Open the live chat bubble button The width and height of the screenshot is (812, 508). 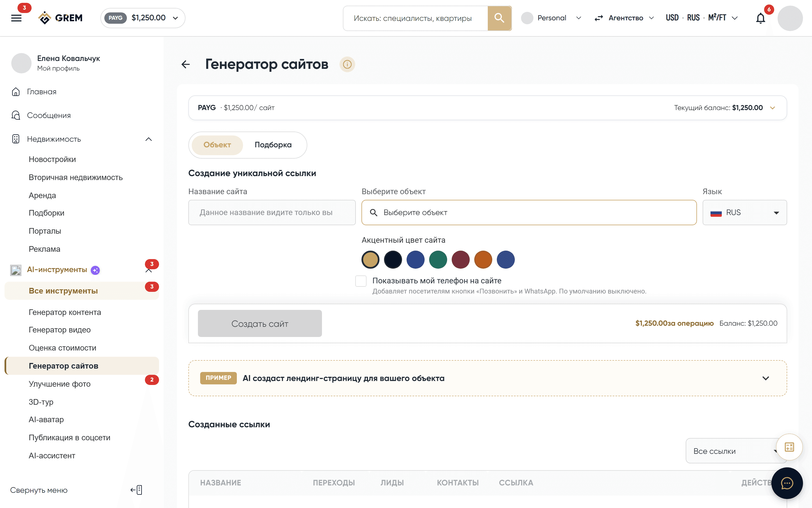tap(787, 483)
